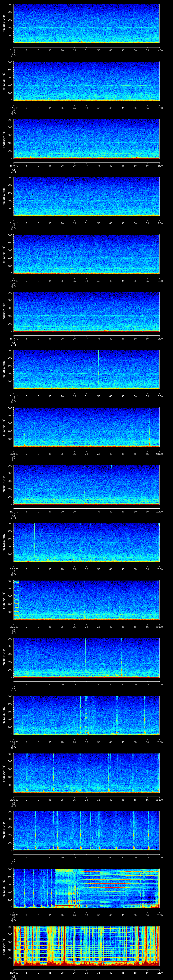173x980 pixels.
Task: Click the 45-second tick under the 8:24:00 panel
Action: [123, 684]
